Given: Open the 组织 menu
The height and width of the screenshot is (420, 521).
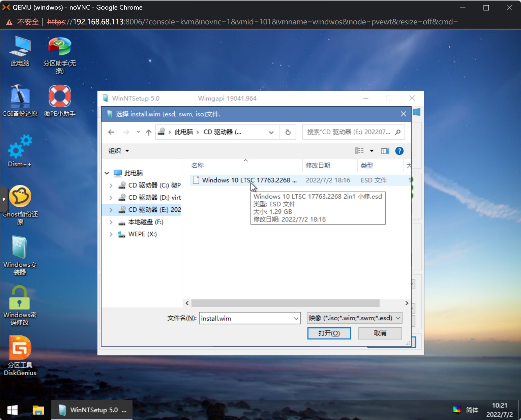Looking at the screenshot, I should [x=119, y=151].
